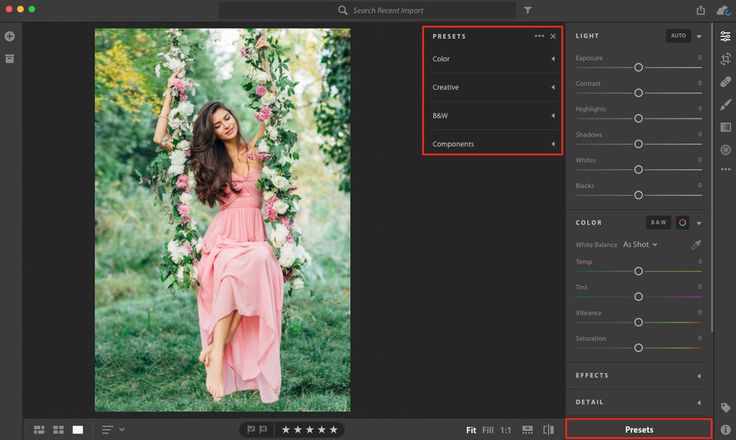
Task: Open the White Balance As Shot dropdown
Action: coord(640,244)
